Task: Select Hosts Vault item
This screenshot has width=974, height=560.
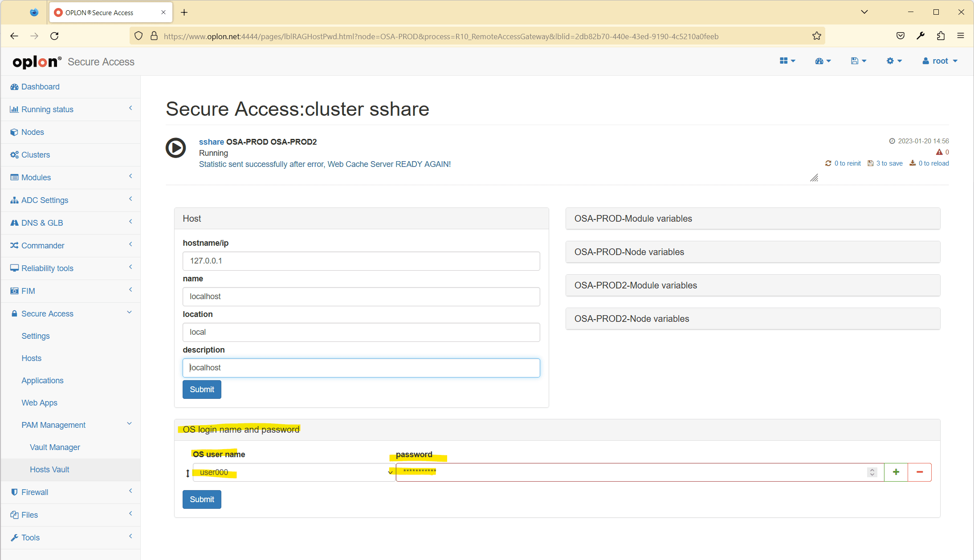Action: [70, 470]
